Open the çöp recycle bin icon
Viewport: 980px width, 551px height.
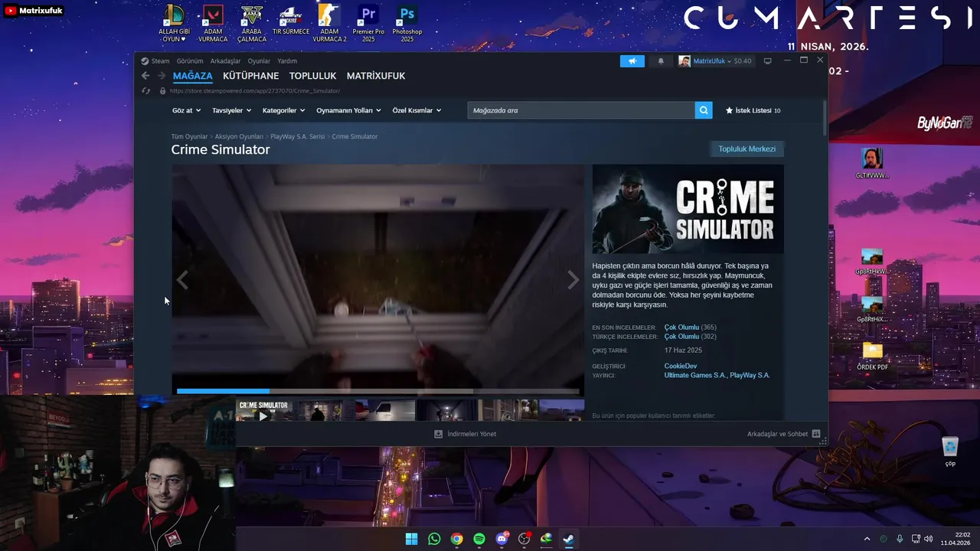[x=950, y=451]
